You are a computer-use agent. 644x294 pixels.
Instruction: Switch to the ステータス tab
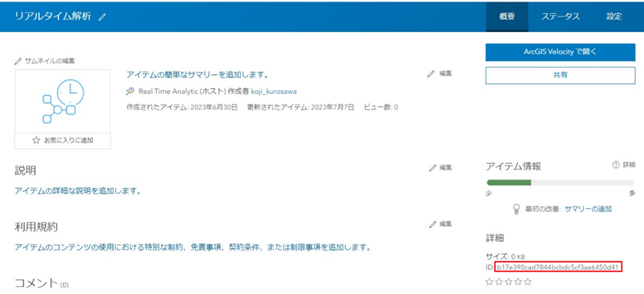coord(561,17)
